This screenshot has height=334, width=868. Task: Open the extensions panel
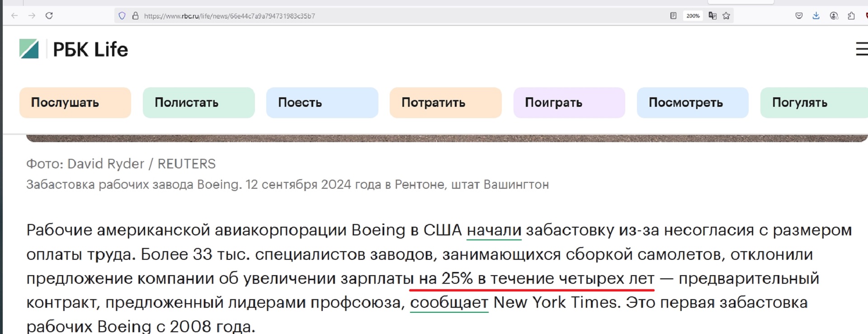[x=851, y=16]
